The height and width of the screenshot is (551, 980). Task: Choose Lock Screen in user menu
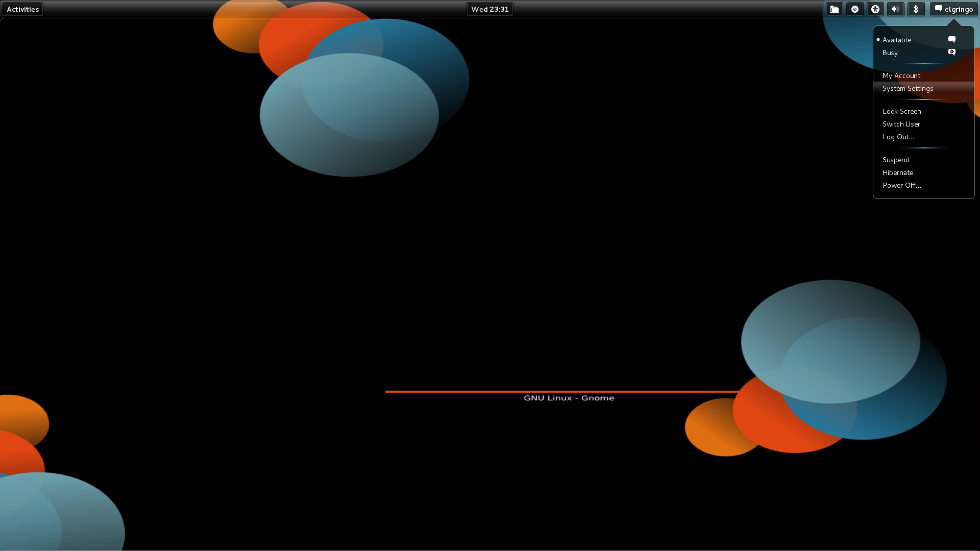point(923,111)
